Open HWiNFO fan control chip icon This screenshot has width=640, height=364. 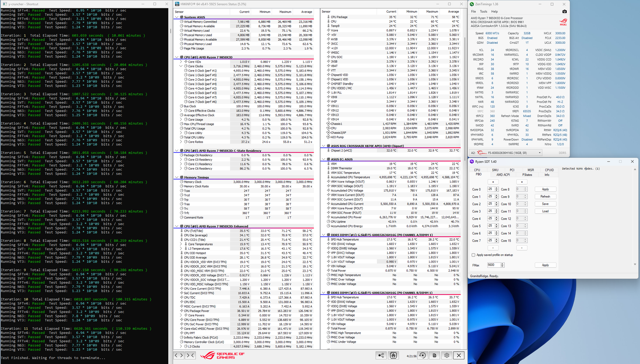pyautogui.click(x=393, y=355)
